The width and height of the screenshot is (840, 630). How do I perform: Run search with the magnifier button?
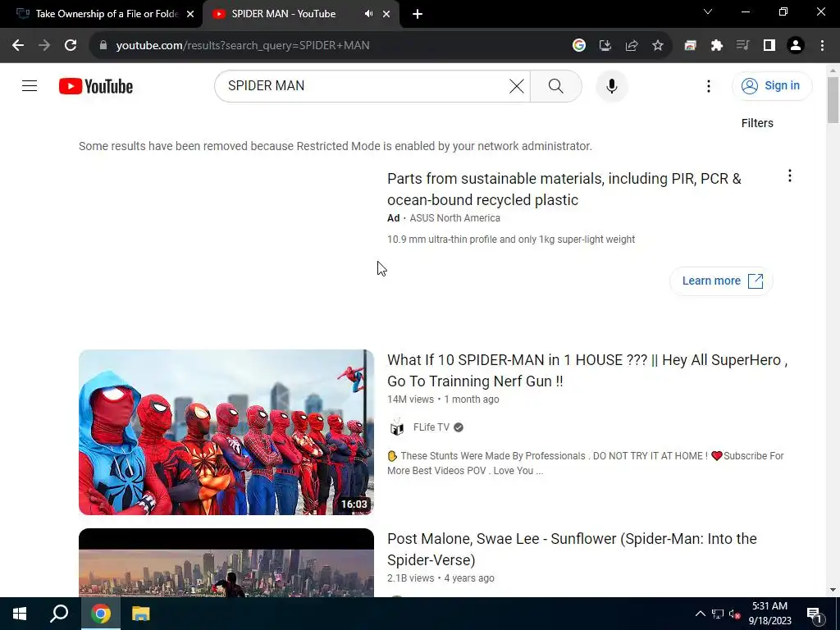[x=556, y=85]
